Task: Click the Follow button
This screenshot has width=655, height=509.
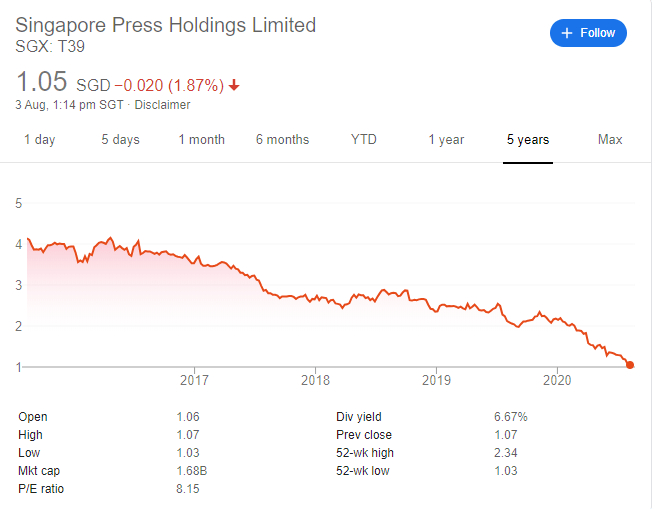Action: point(588,33)
